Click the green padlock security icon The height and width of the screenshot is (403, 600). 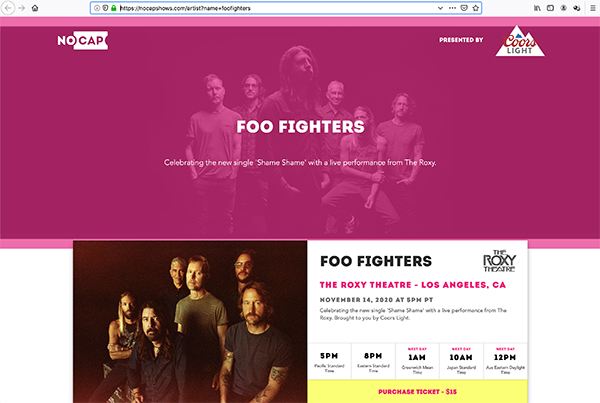(x=114, y=8)
